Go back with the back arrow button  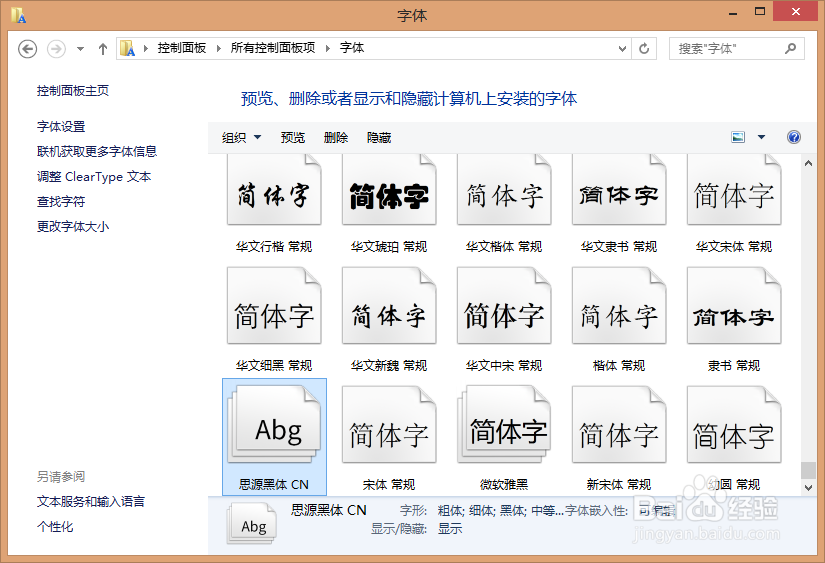(27, 49)
